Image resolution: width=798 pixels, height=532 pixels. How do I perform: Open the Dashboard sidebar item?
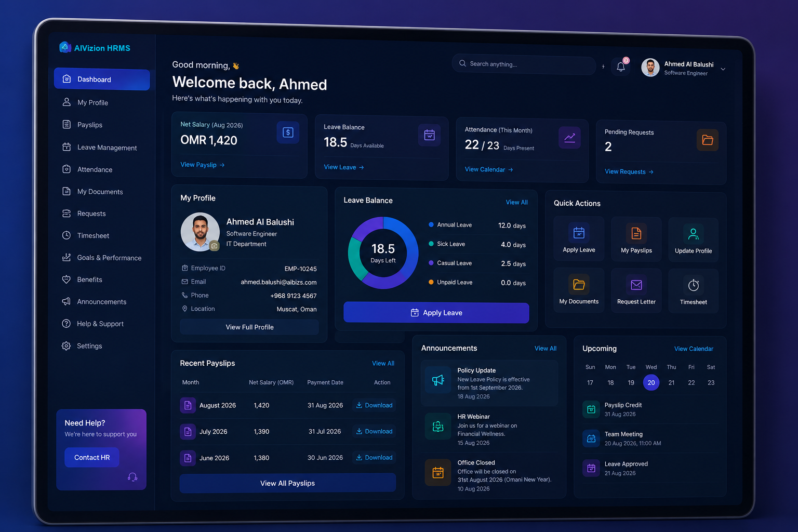click(102, 79)
